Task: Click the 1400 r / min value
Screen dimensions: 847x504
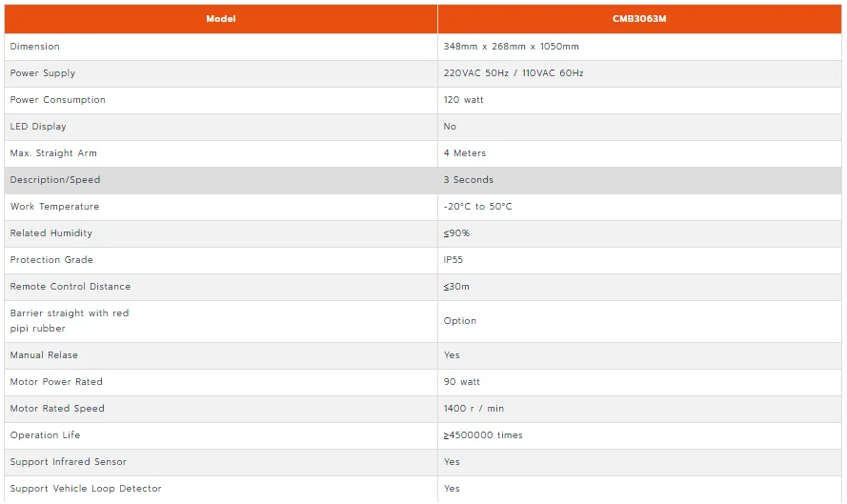Action: click(x=474, y=409)
